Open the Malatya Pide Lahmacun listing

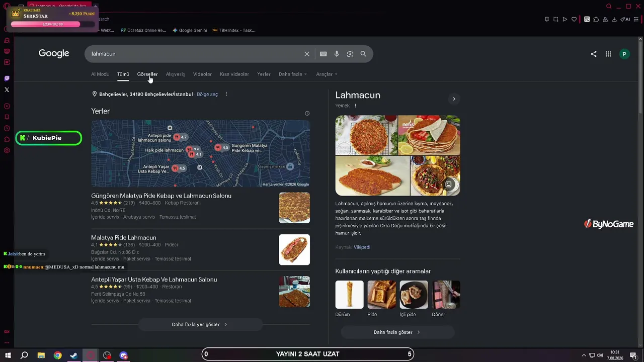tap(124, 237)
